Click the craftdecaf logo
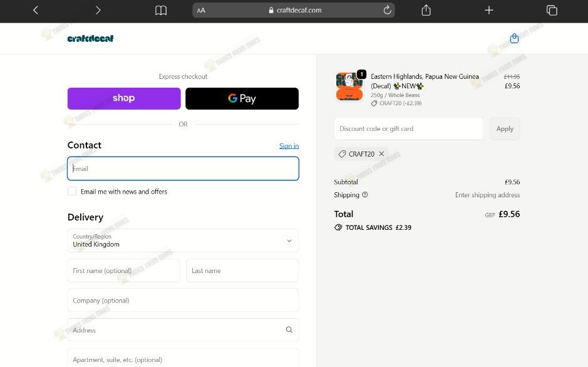588x367 pixels. (x=90, y=38)
